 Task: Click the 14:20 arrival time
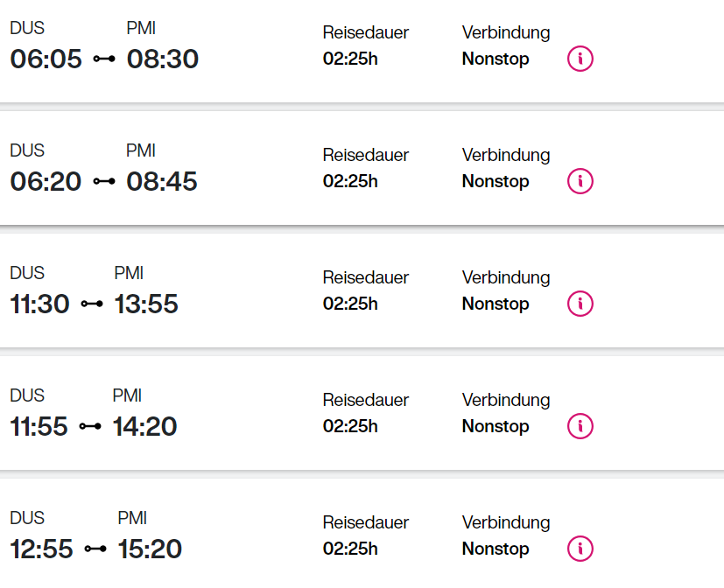pos(144,427)
